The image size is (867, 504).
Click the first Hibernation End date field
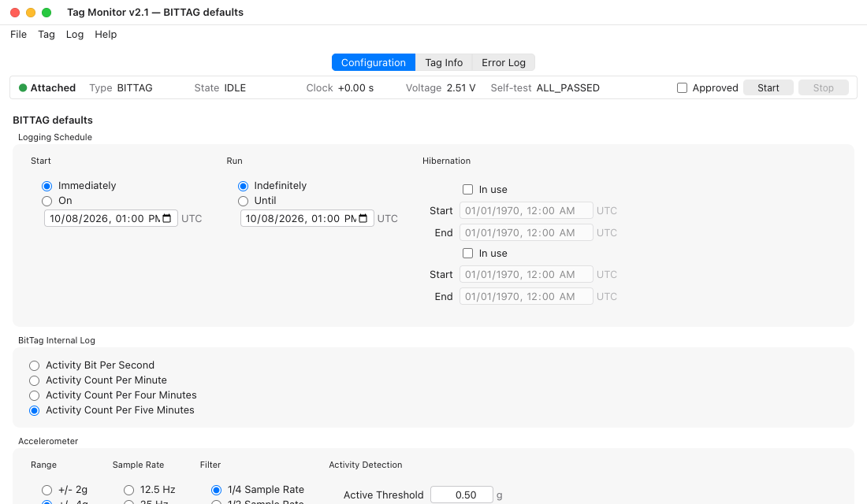pos(527,232)
